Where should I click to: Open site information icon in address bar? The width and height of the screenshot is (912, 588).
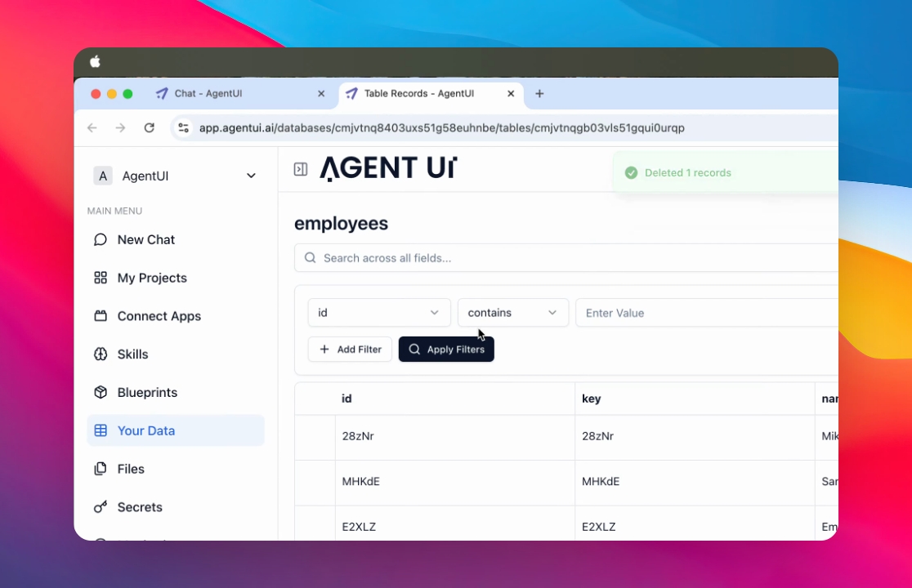click(x=184, y=128)
